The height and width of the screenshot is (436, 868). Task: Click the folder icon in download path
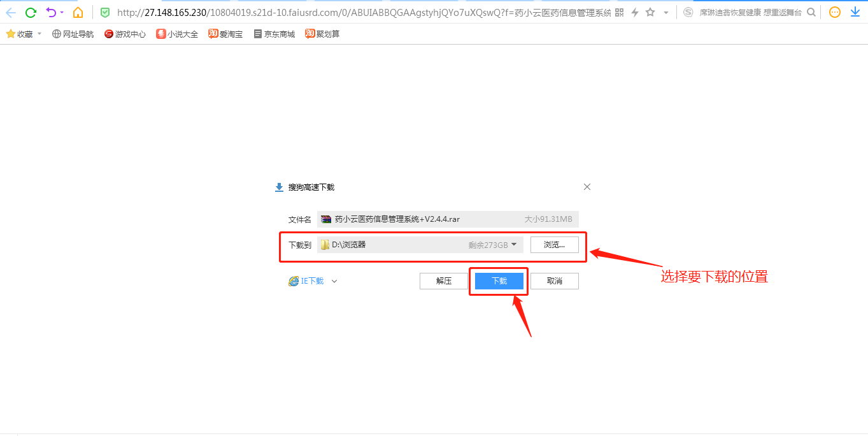325,245
